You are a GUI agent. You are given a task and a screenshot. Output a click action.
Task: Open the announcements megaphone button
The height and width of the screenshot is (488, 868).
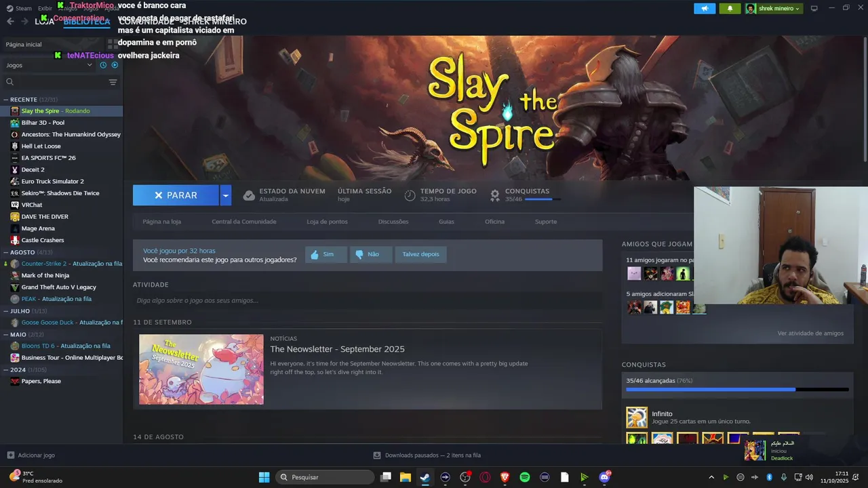[x=705, y=8]
